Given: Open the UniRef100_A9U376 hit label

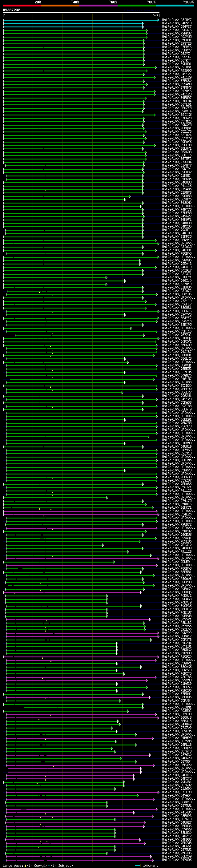Looking at the screenshot, I should (x=177, y=30).
